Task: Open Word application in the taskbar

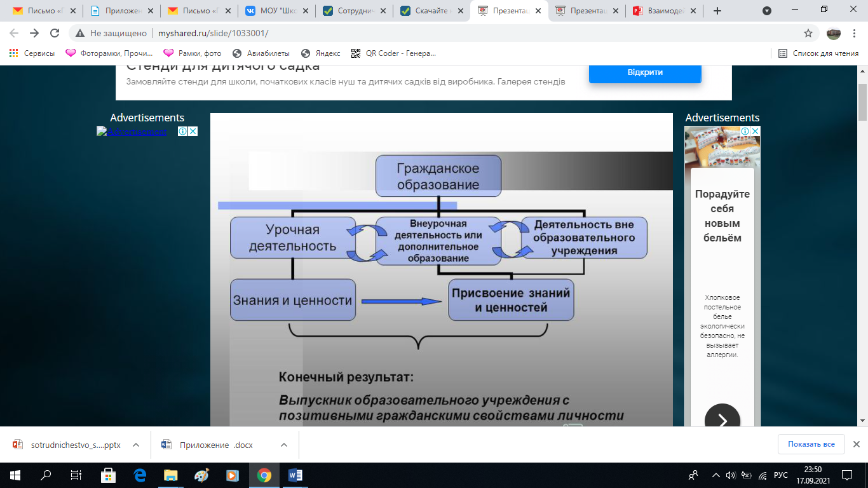Action: (x=295, y=475)
